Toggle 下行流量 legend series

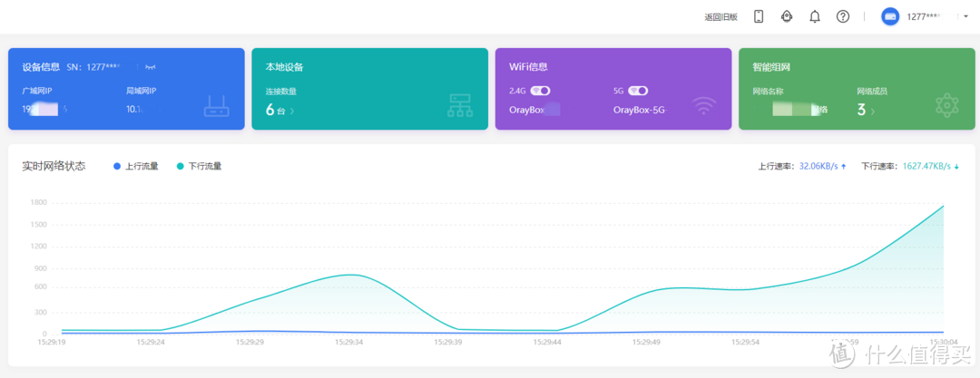(x=199, y=166)
